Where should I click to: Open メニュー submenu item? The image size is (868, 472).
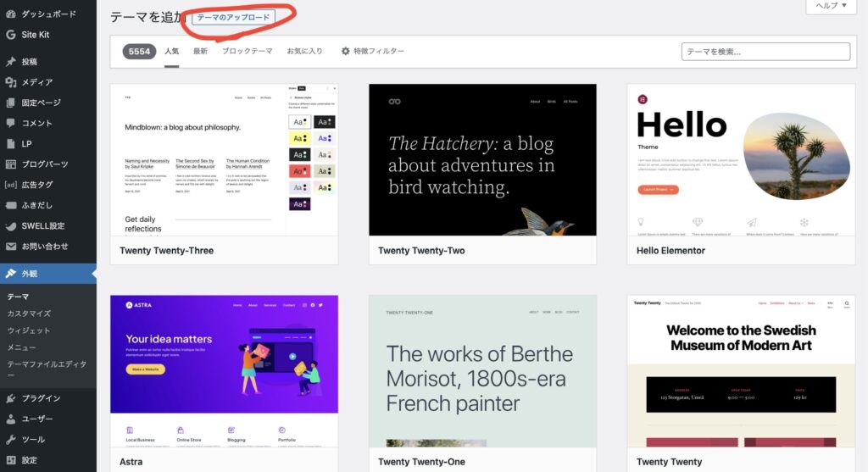(21, 347)
